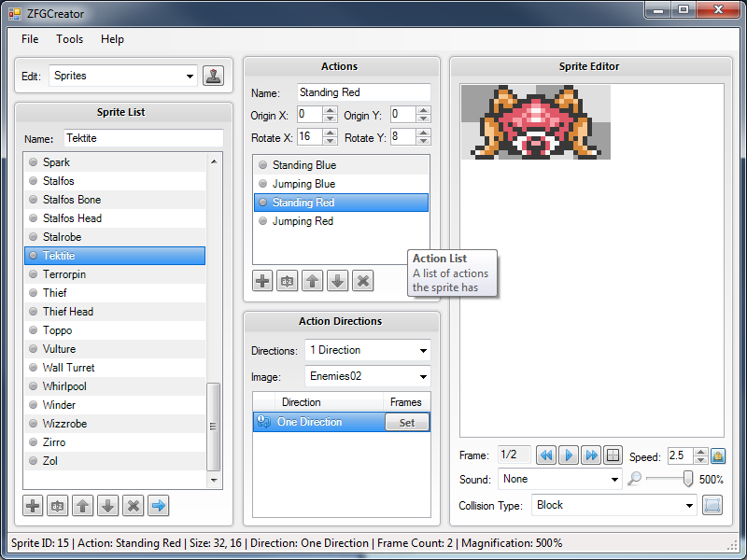Delete action using Actions X icon

(x=363, y=281)
